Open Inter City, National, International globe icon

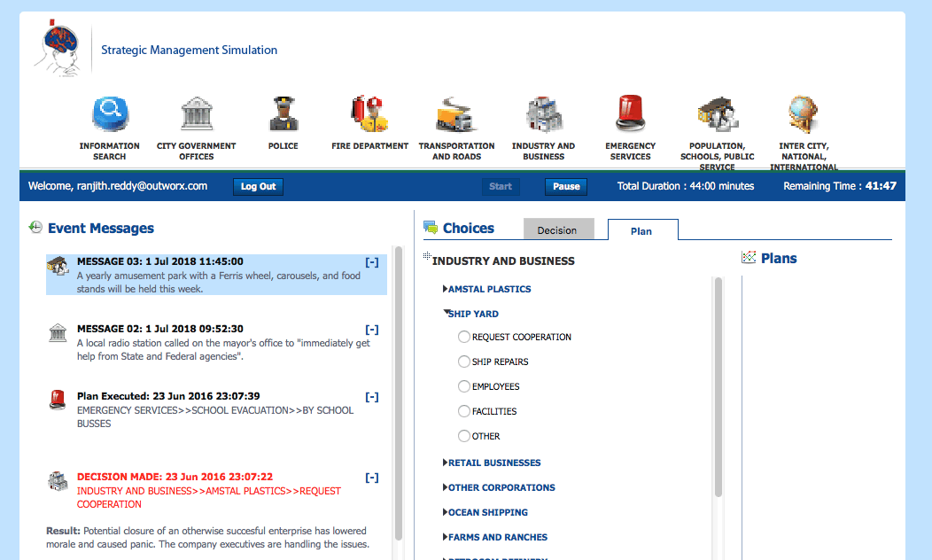803,114
